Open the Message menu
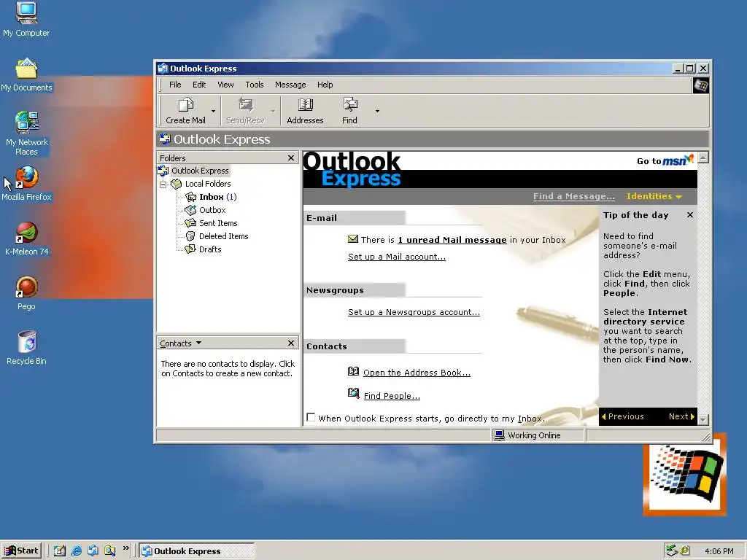Image resolution: width=747 pixels, height=560 pixels. (290, 85)
